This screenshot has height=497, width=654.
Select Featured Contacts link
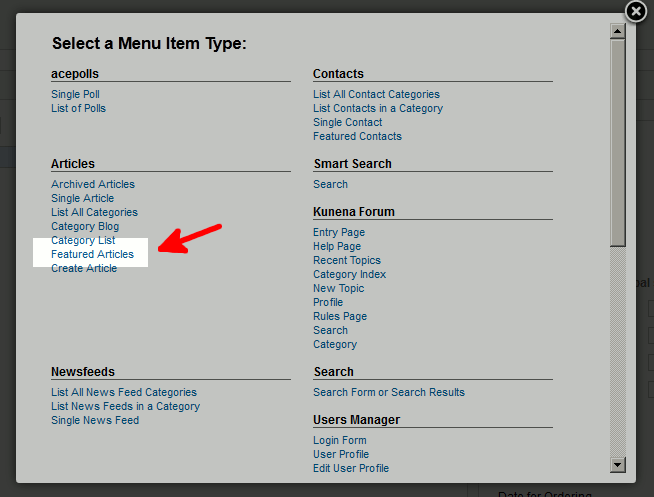(x=357, y=136)
